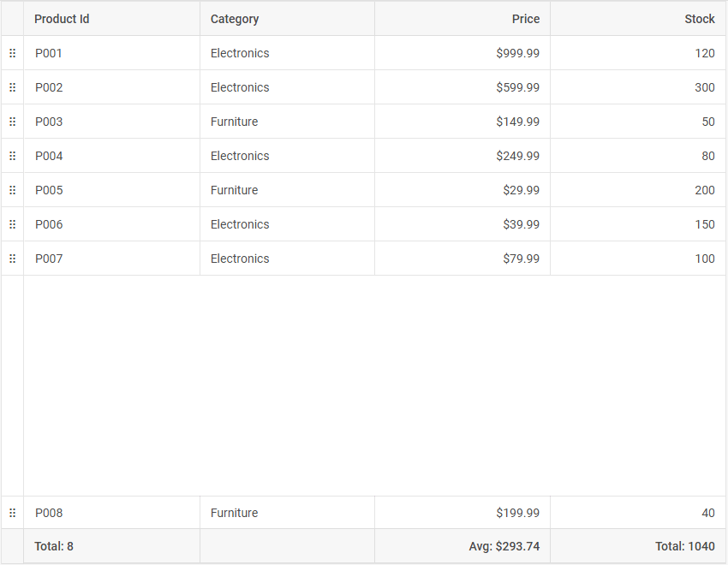Click the drag handle icon for row P006
The height and width of the screenshot is (565, 728).
click(x=12, y=224)
